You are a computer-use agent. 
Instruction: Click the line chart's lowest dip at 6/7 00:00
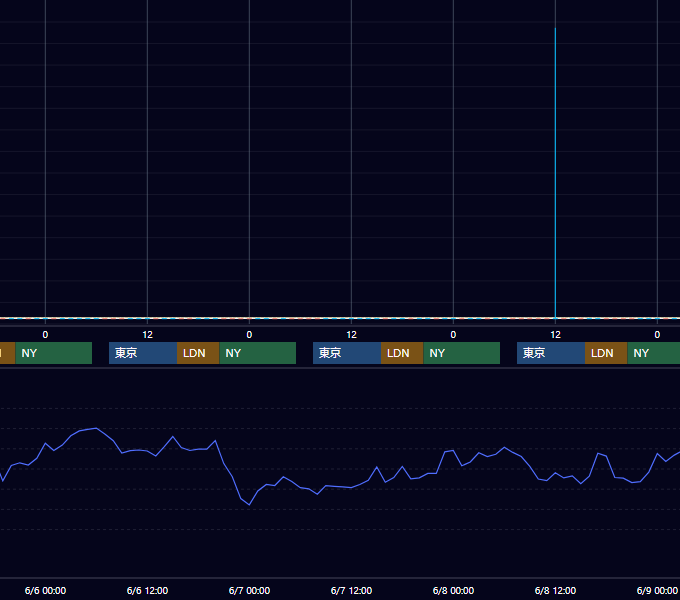pos(249,505)
